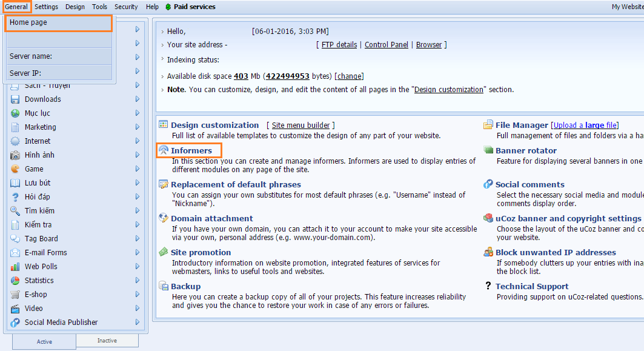
Task: Click the Backup icon
Action: [x=164, y=286]
